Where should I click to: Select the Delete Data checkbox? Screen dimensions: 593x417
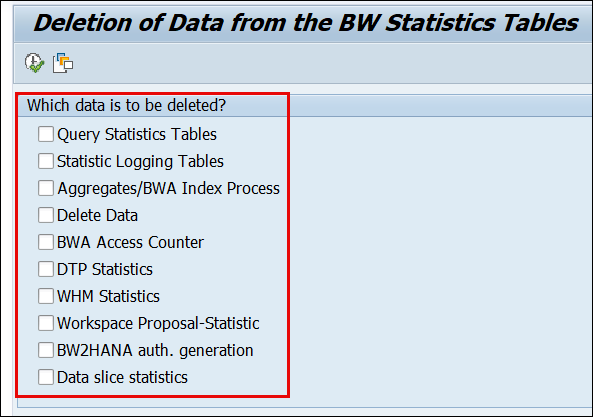click(x=46, y=215)
